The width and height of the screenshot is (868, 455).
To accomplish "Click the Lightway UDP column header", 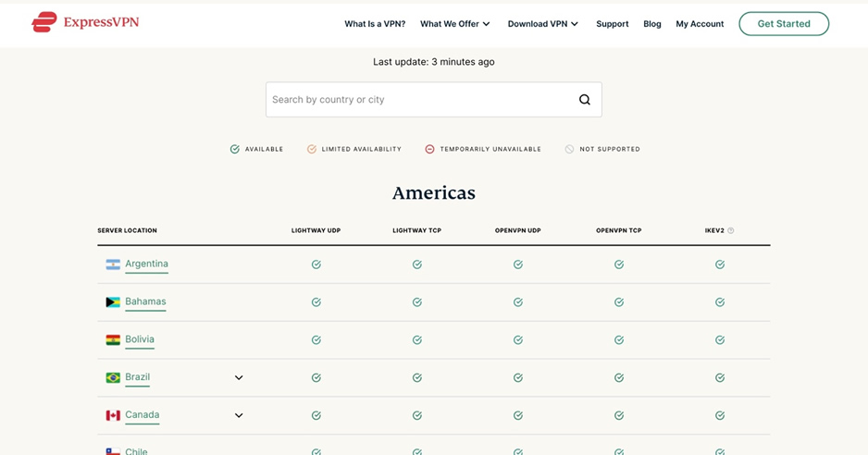I will coord(316,230).
